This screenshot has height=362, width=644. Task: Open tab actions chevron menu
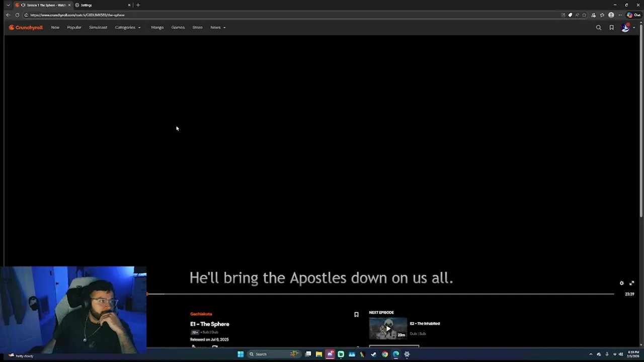pyautogui.click(x=8, y=5)
